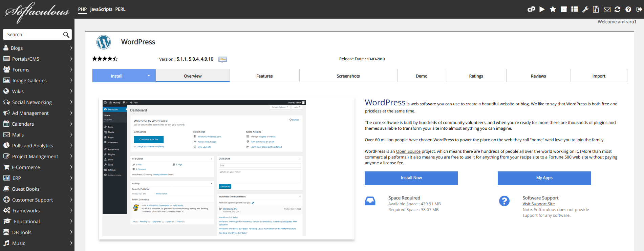Click the Software Support question mark icon
This screenshot has width=644, height=251.
504,201
